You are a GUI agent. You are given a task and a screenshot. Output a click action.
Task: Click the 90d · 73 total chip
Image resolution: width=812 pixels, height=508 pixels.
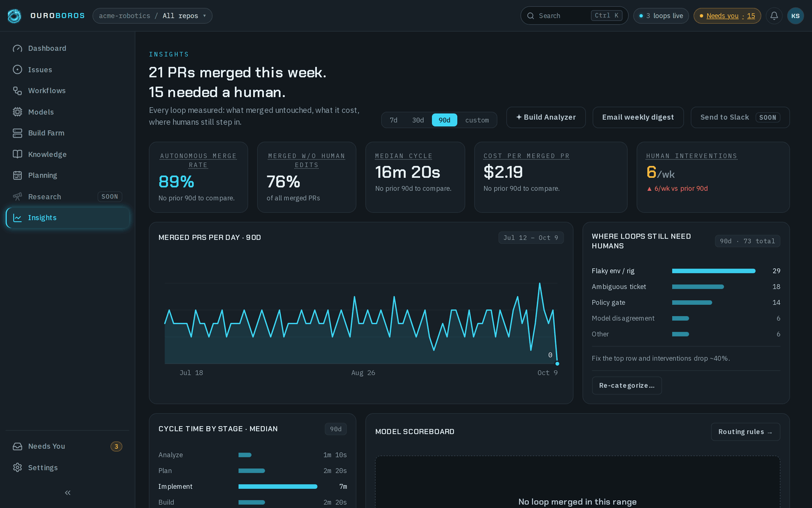coord(747,241)
